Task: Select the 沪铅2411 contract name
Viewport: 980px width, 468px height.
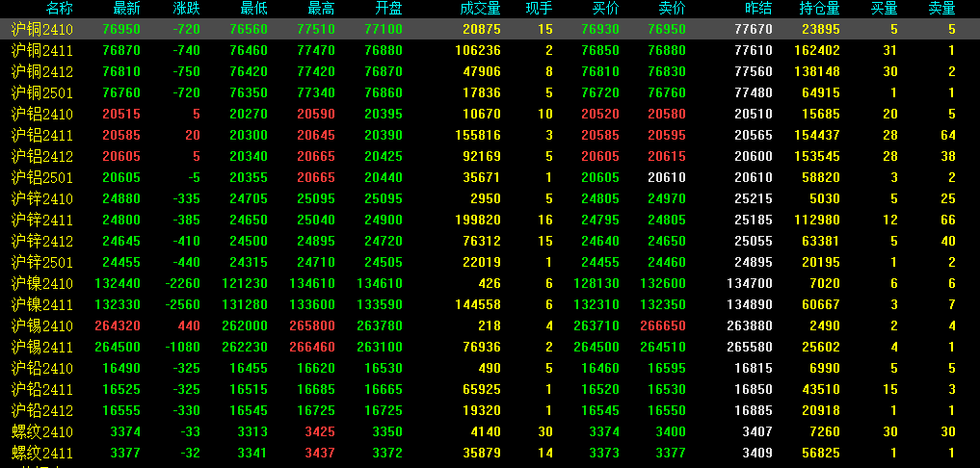Action: (x=41, y=390)
